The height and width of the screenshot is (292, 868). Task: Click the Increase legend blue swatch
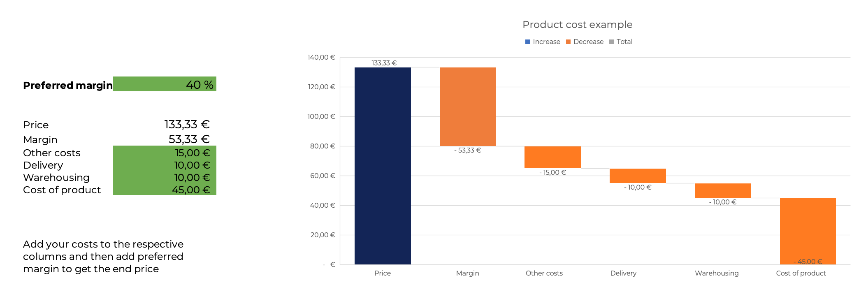click(x=528, y=42)
